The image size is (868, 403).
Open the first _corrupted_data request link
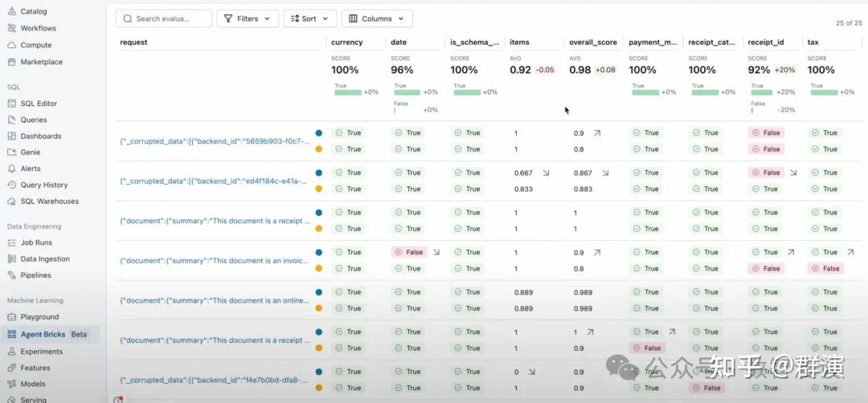tap(214, 141)
